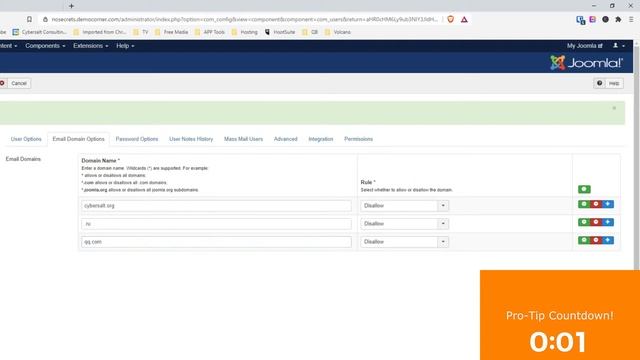640x360 pixels.
Task: Click green add button in qq.com row
Action: click(584, 240)
